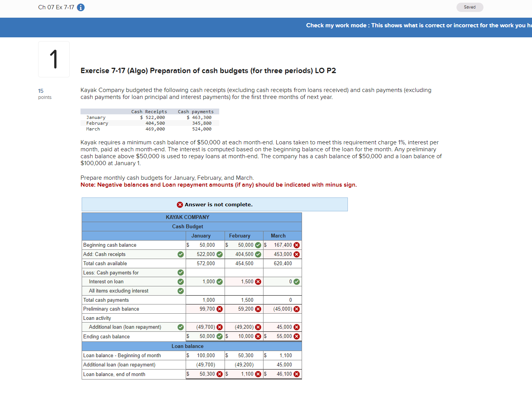Click the Saved status button
The width and height of the screenshot is (532, 413).
[470, 7]
